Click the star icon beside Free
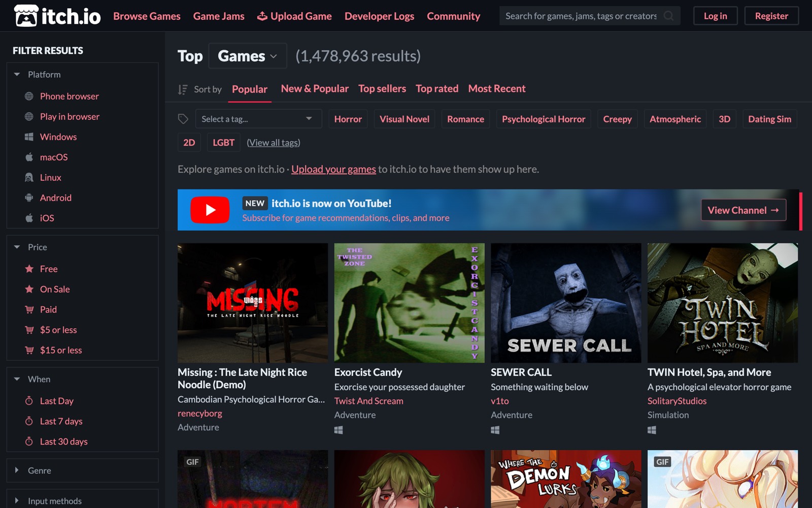Viewport: 812px width, 508px height. (29, 269)
